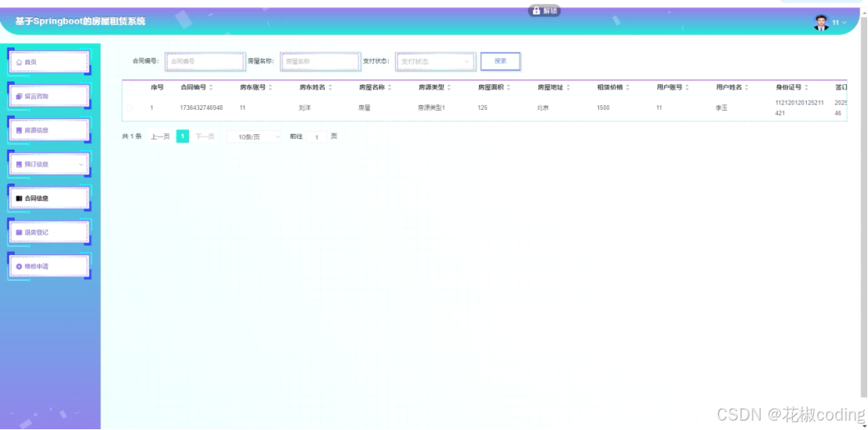Click the landlord name cell 刘洋
Image resolution: width=868 pixels, height=430 pixels.
coord(304,108)
